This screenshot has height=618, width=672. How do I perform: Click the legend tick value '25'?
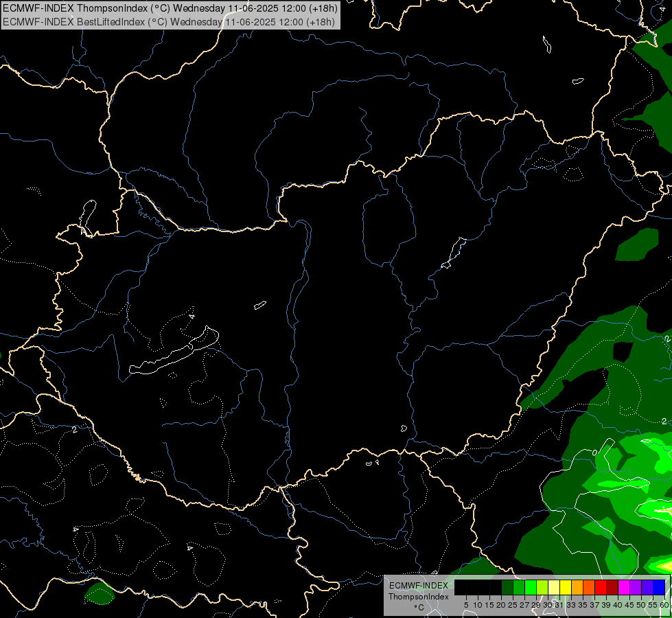(x=513, y=605)
